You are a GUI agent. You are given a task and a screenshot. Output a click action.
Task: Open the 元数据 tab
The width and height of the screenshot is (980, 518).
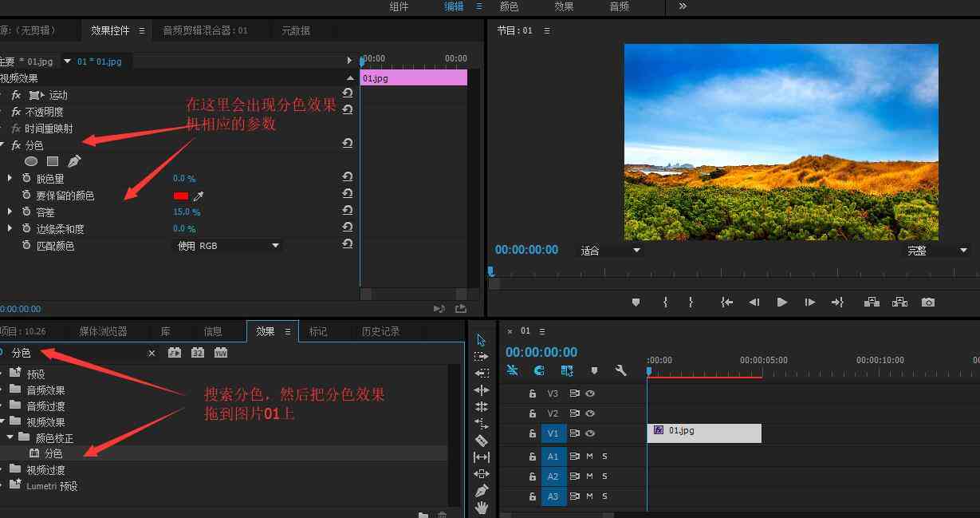(x=295, y=30)
